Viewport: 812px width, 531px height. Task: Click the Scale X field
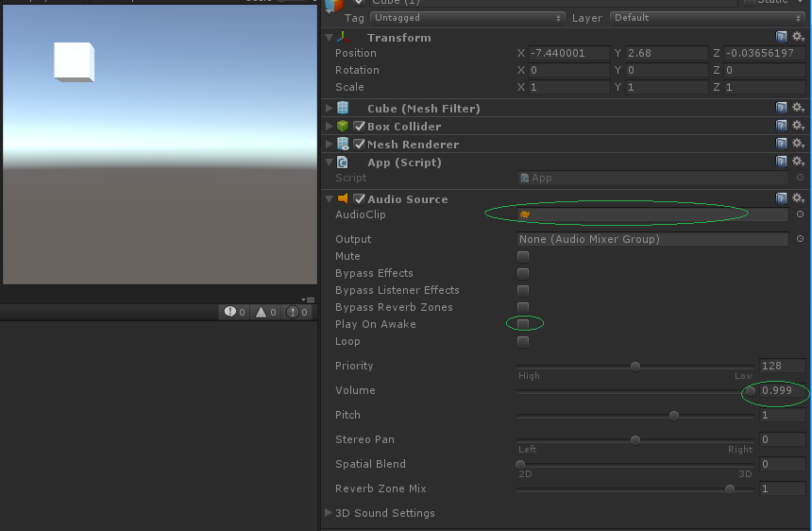coord(568,87)
